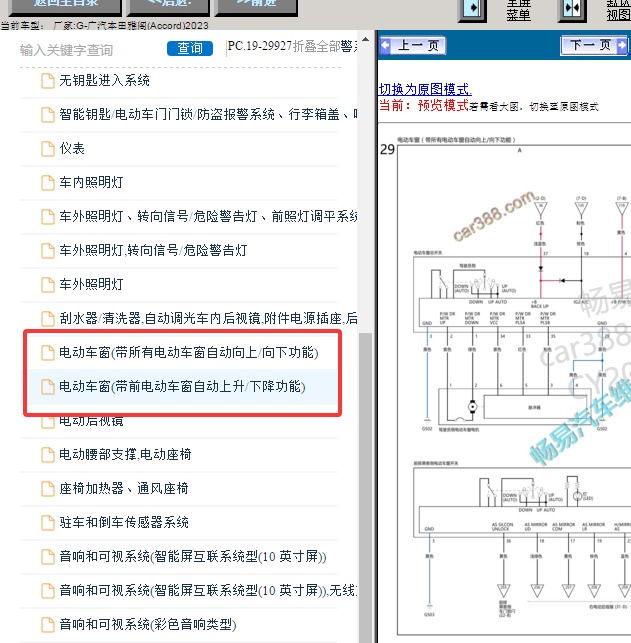Viewport: 631px width, 643px height.
Task: Open 电动车窗(带所有电动车窗自动向上/向下功能) entry
Action: 188,352
